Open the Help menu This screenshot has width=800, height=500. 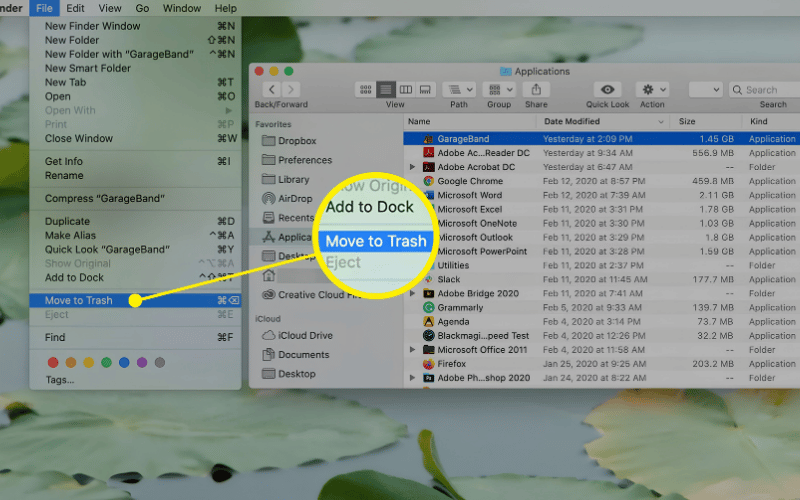226,8
